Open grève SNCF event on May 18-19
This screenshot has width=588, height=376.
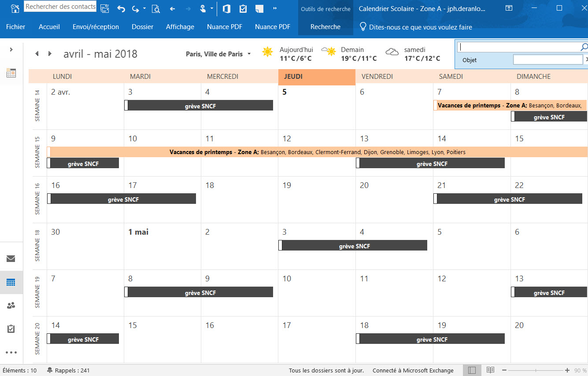(430, 339)
